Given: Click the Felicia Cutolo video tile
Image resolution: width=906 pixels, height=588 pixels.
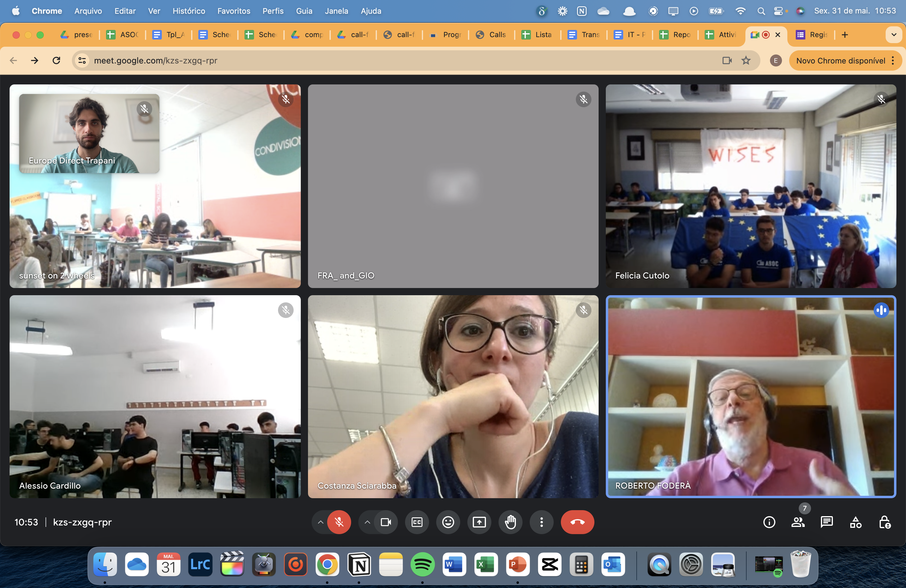Looking at the screenshot, I should 751,186.
